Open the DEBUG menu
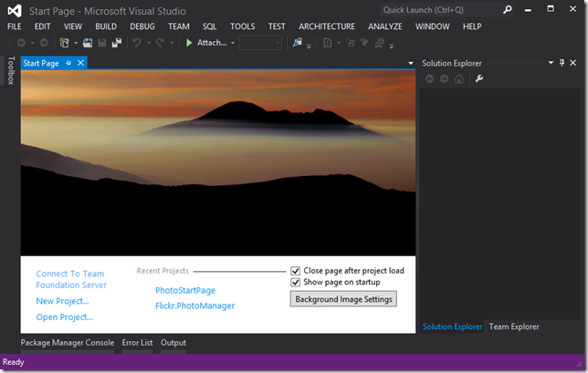This screenshot has width=588, height=373. tap(142, 26)
